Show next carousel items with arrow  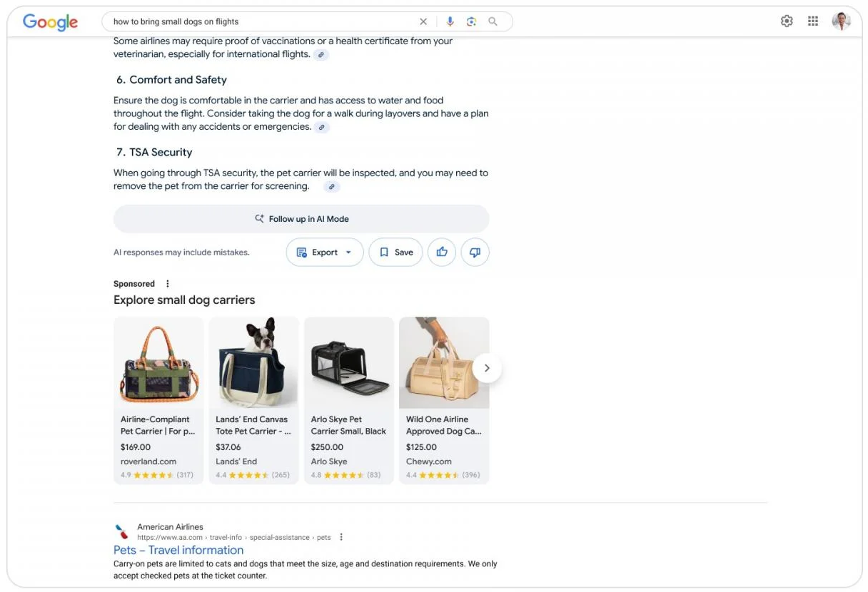[487, 368]
